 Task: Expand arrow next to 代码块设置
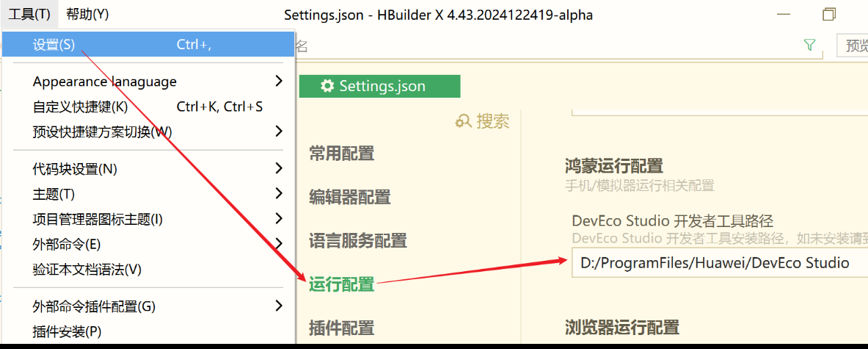click(x=279, y=168)
